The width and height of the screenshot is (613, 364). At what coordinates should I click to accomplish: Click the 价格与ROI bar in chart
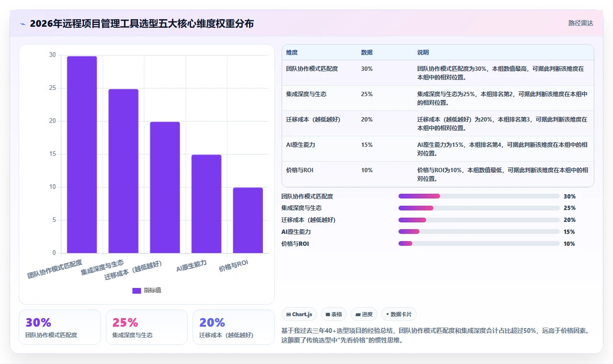click(248, 220)
